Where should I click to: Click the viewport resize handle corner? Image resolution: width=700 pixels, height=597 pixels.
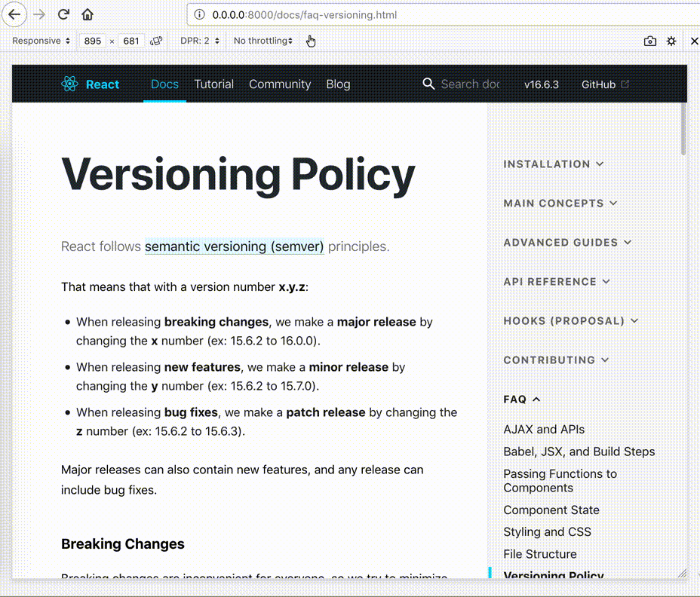pos(682,574)
